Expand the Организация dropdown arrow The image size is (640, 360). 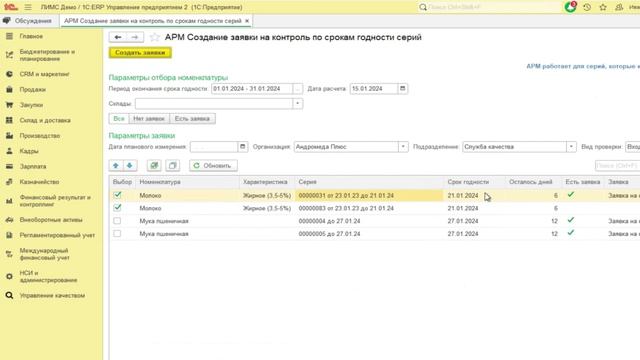(403, 147)
